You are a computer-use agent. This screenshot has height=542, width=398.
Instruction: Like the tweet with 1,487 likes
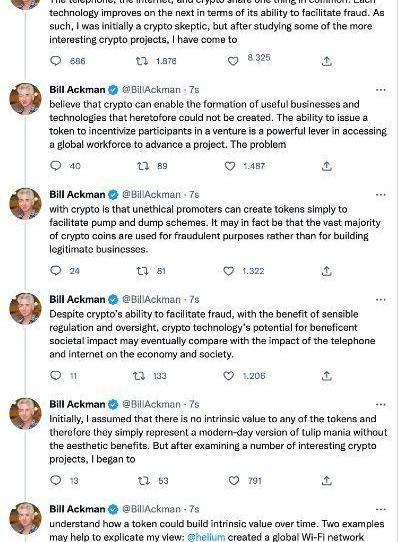coord(230,166)
